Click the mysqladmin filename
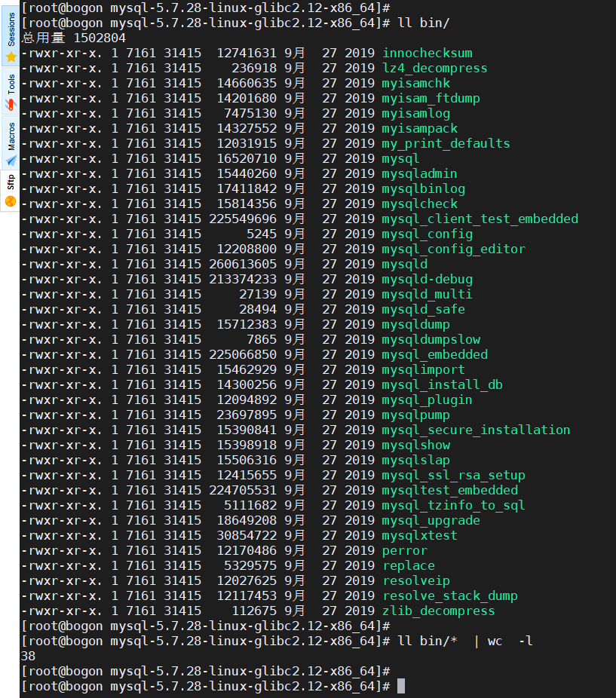The width and height of the screenshot is (616, 698). tap(419, 173)
